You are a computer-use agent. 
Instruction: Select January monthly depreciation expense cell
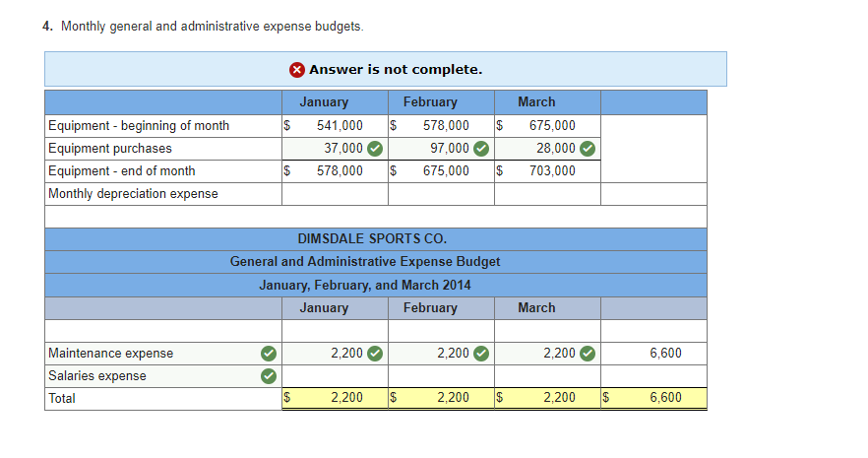(x=335, y=194)
